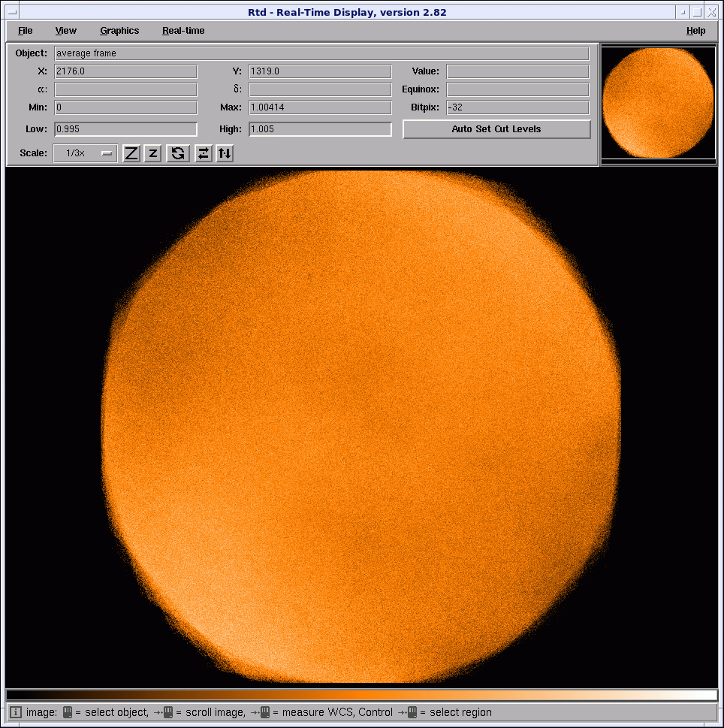Flip image vertically with the up-down arrows icon

225,153
